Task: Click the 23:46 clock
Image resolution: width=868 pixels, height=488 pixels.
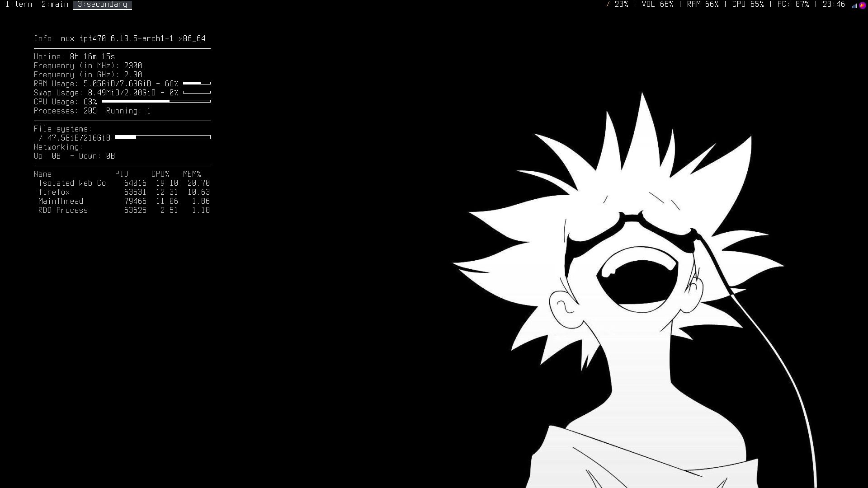Action: point(834,5)
